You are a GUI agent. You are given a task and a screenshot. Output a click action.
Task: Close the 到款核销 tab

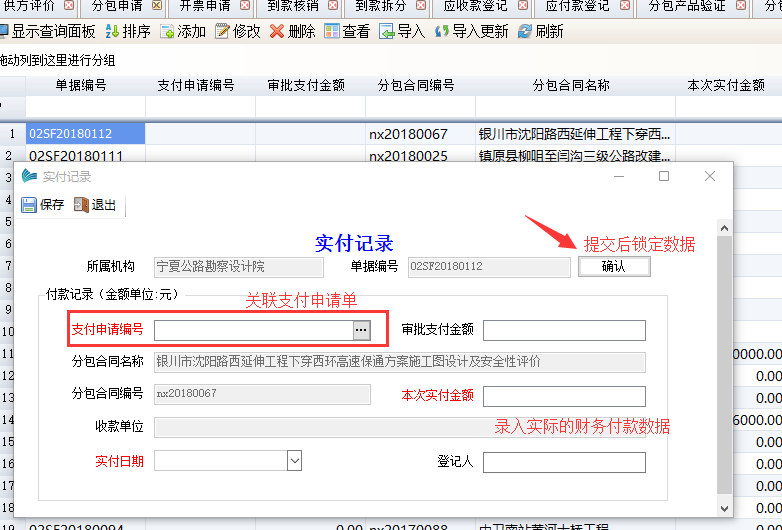pos(333,5)
